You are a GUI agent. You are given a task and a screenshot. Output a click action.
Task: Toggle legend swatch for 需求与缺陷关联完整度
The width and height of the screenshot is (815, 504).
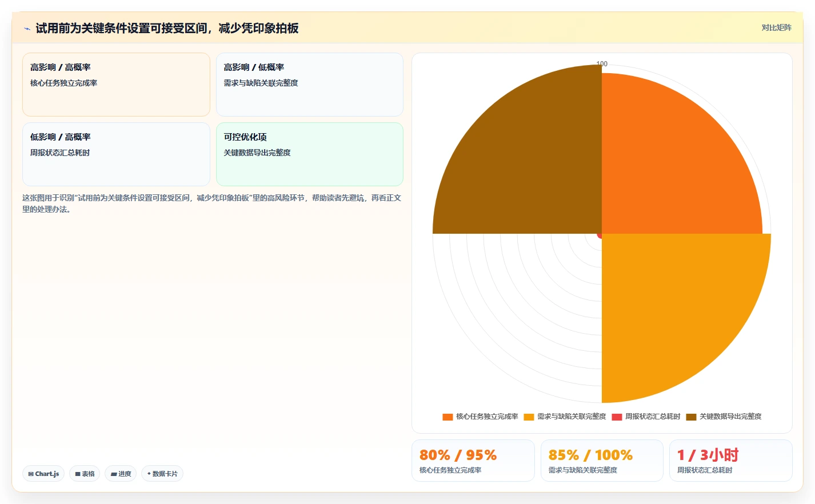point(529,417)
